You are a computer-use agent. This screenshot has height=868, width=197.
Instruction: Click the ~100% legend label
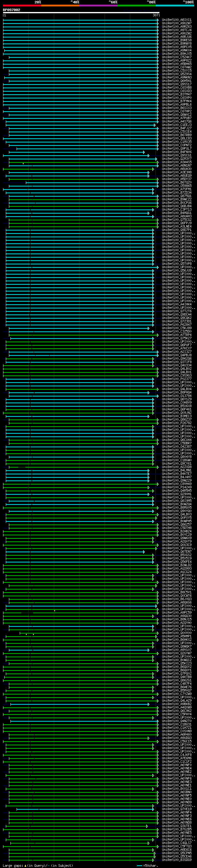tap(189, 2)
